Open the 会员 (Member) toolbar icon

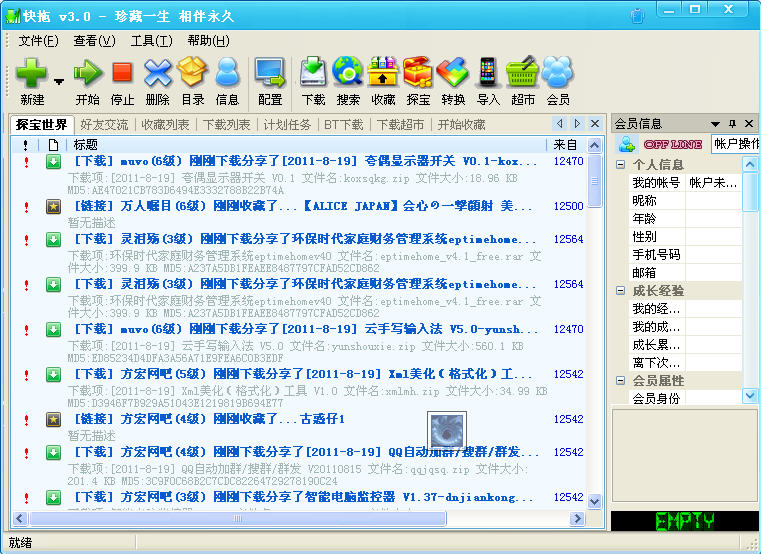558,73
